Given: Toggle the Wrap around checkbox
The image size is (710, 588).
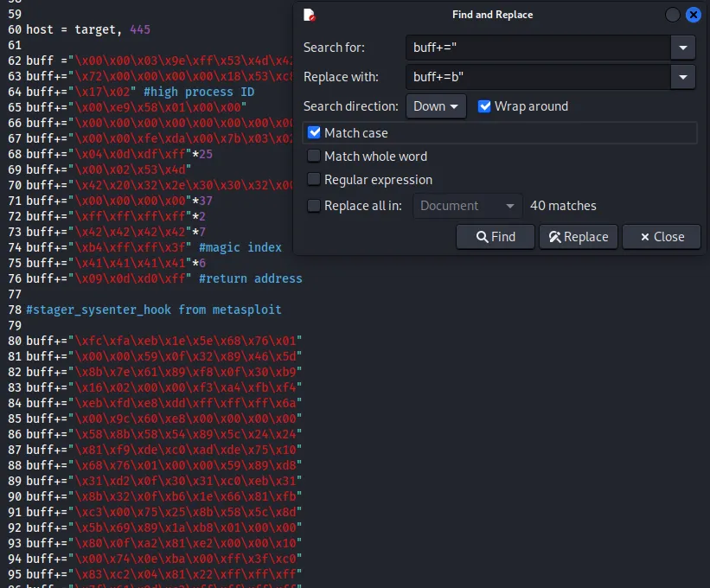Looking at the screenshot, I should click(484, 106).
